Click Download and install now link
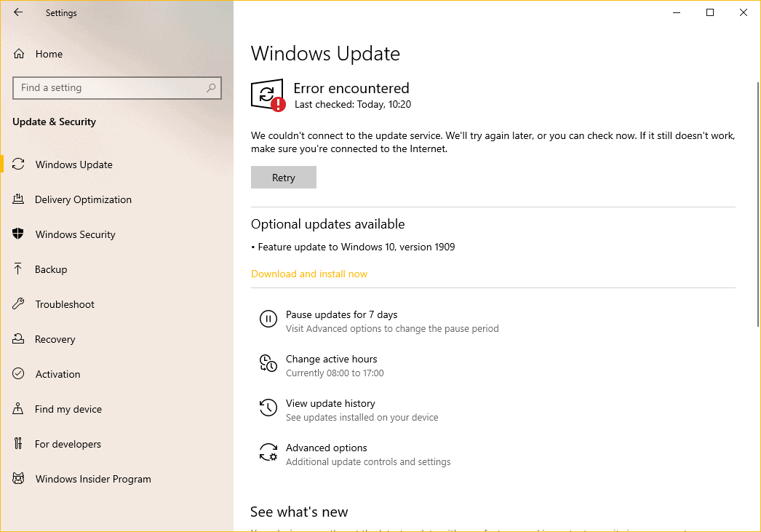The width and height of the screenshot is (761, 532). coord(308,274)
